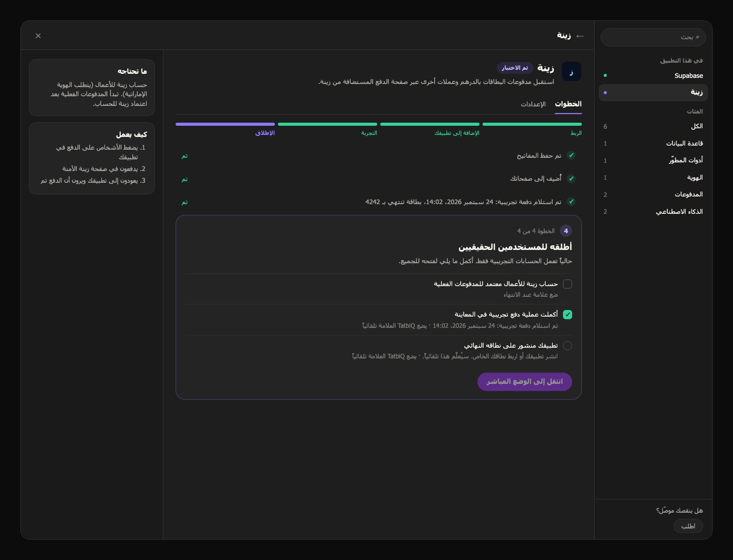
Task: Click the green status dot beside Supabase
Action: tap(605, 75)
